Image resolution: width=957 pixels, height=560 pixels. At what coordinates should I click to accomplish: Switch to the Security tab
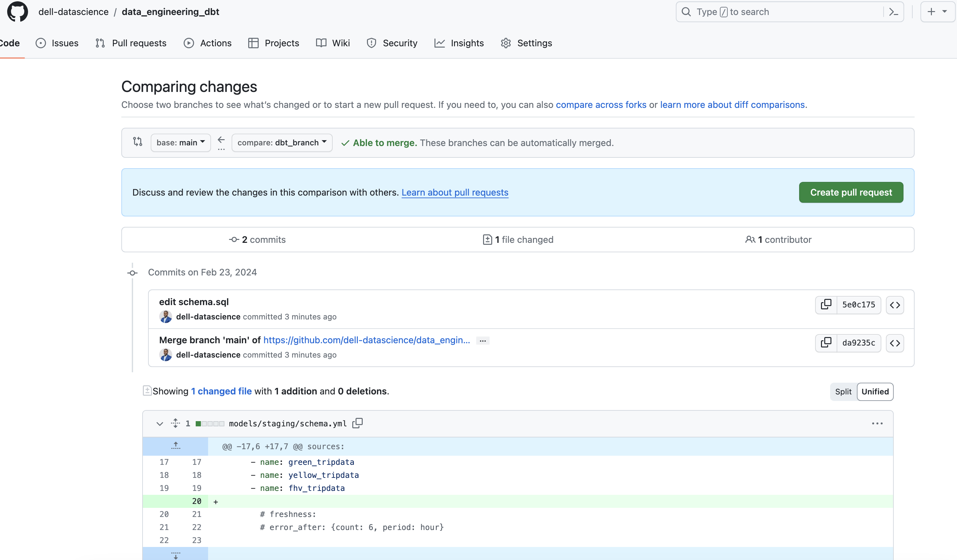(392, 43)
